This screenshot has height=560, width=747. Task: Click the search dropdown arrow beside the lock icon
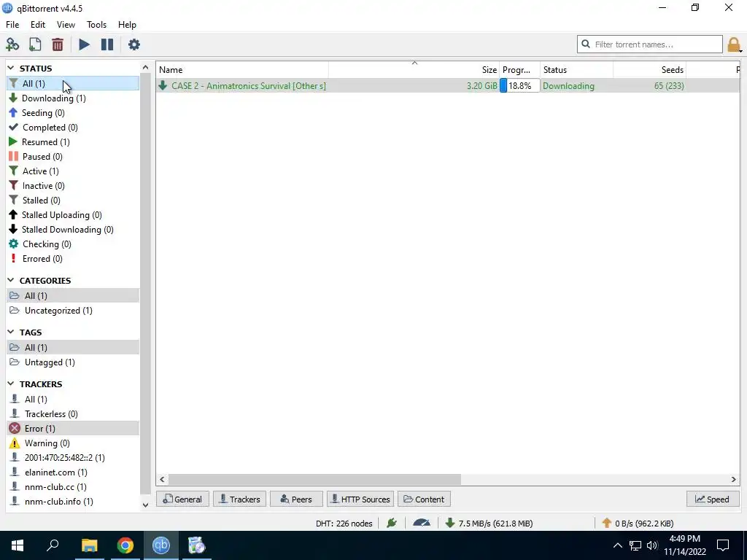(x=741, y=51)
